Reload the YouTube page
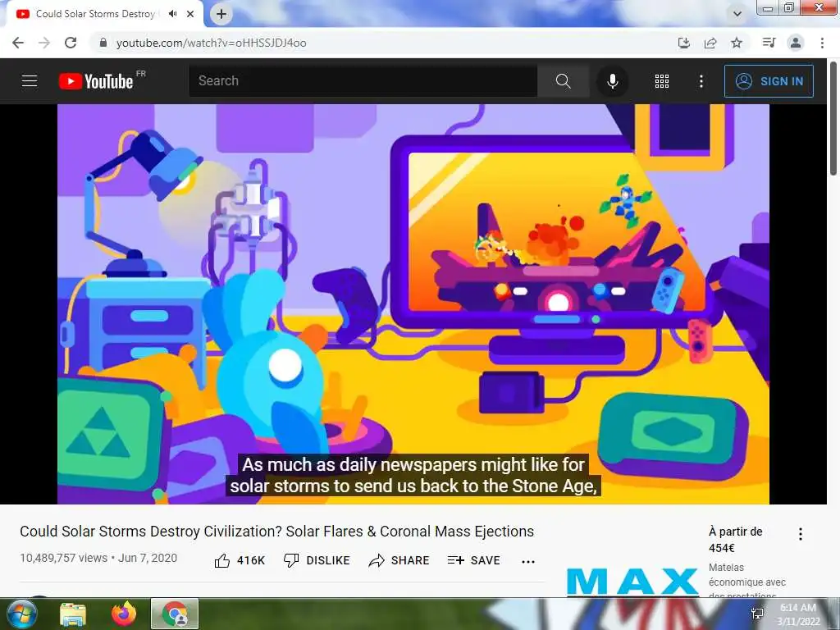This screenshot has height=630, width=840. click(71, 43)
